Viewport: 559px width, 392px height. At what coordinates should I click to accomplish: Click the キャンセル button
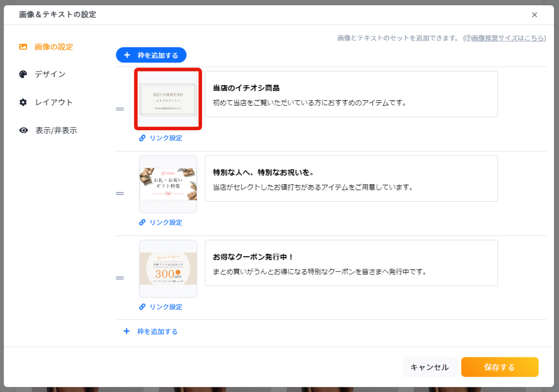(x=430, y=367)
